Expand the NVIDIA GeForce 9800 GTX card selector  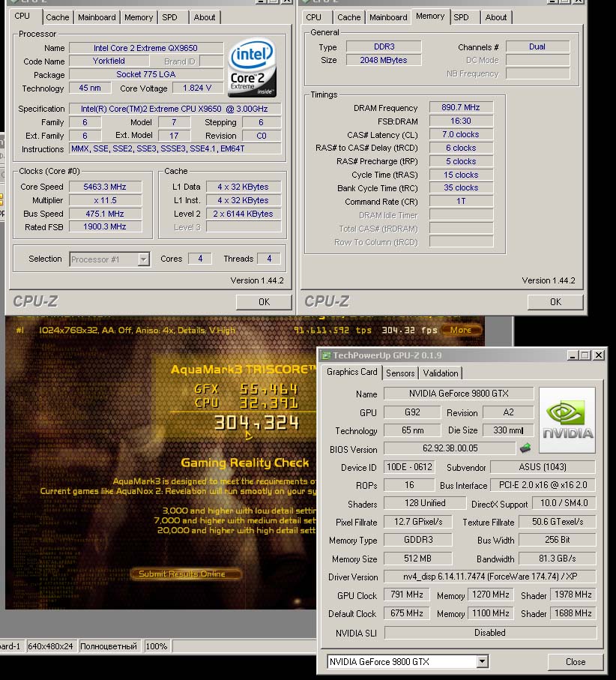(x=482, y=661)
